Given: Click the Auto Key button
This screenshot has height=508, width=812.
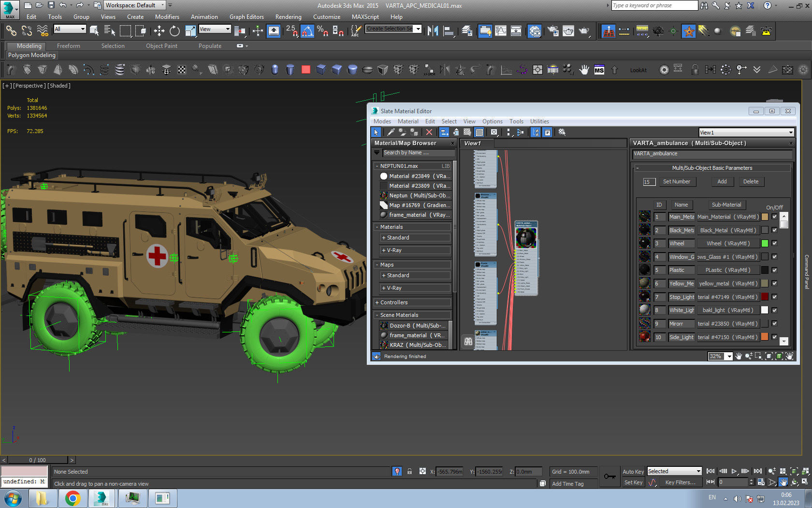Looking at the screenshot, I should [x=633, y=472].
